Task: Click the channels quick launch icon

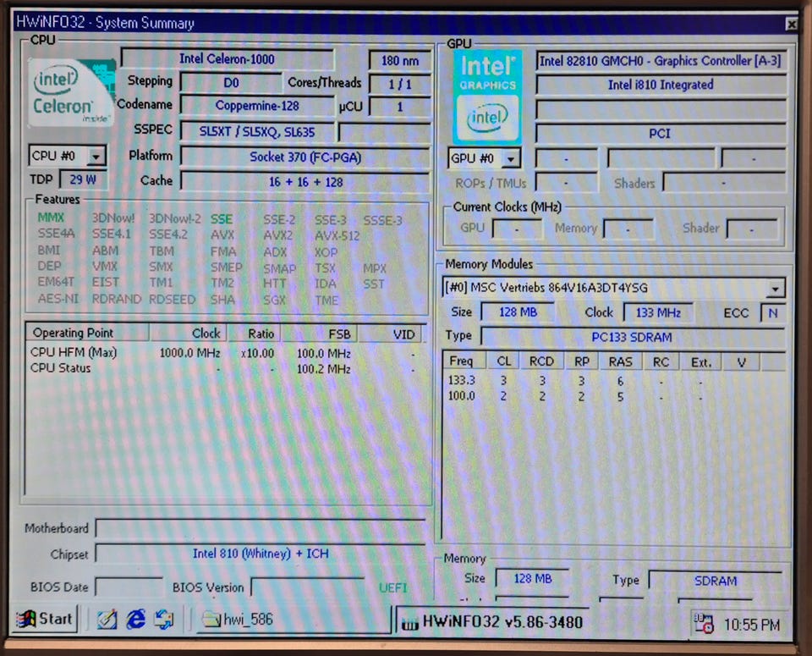Action: click(165, 620)
